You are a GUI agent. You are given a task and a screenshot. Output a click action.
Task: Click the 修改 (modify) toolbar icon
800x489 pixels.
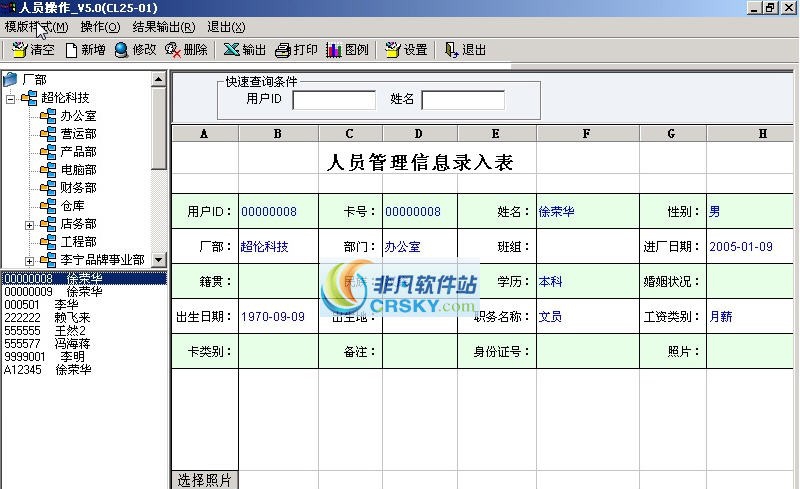(x=121, y=50)
